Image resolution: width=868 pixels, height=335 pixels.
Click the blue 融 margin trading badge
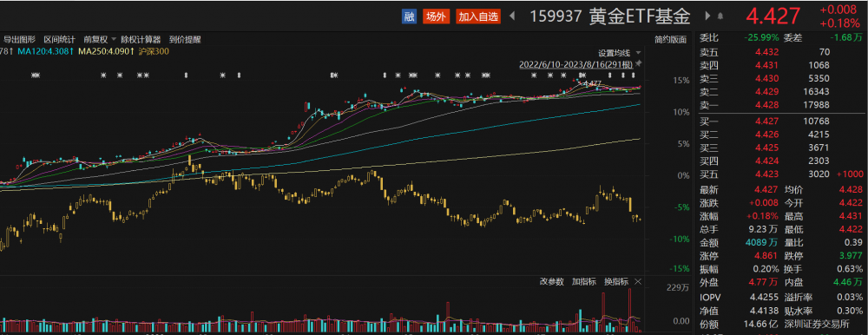[409, 16]
